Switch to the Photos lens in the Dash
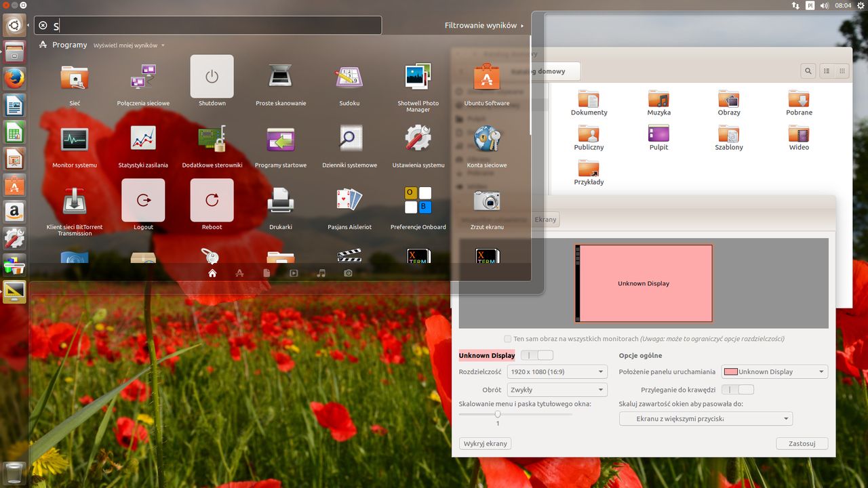Image resolution: width=868 pixels, height=488 pixels. (x=348, y=273)
